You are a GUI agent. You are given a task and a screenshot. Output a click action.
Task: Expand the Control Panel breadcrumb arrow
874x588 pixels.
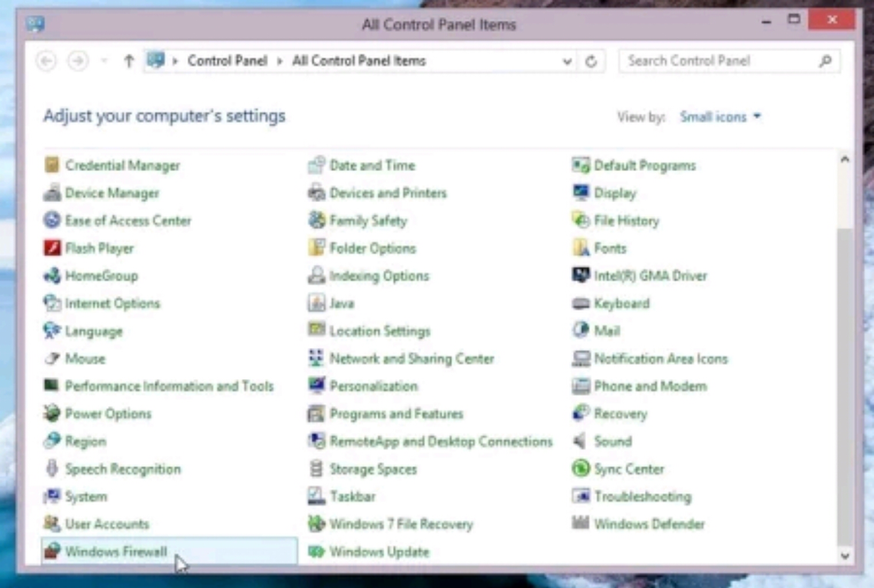coord(280,61)
